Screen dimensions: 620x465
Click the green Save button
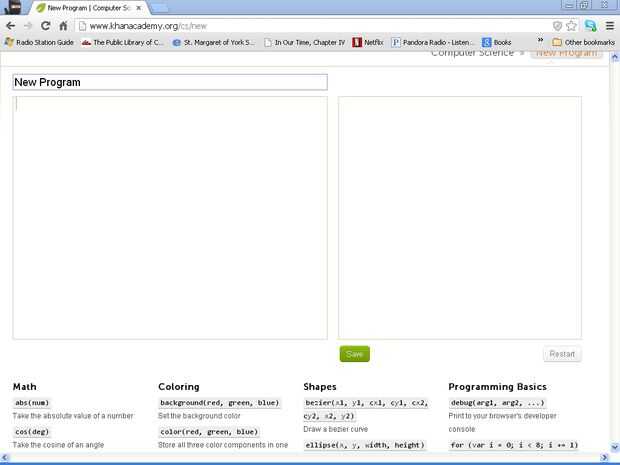pyautogui.click(x=355, y=354)
